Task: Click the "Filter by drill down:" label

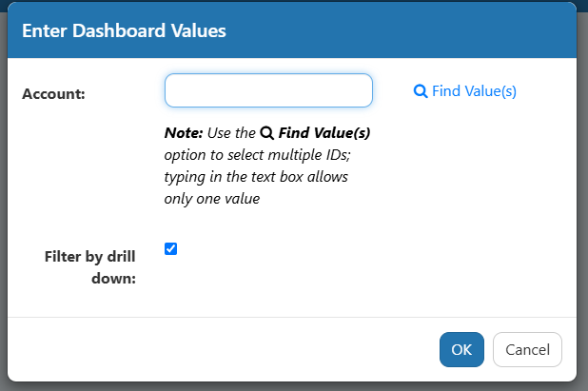Action: 90,267
